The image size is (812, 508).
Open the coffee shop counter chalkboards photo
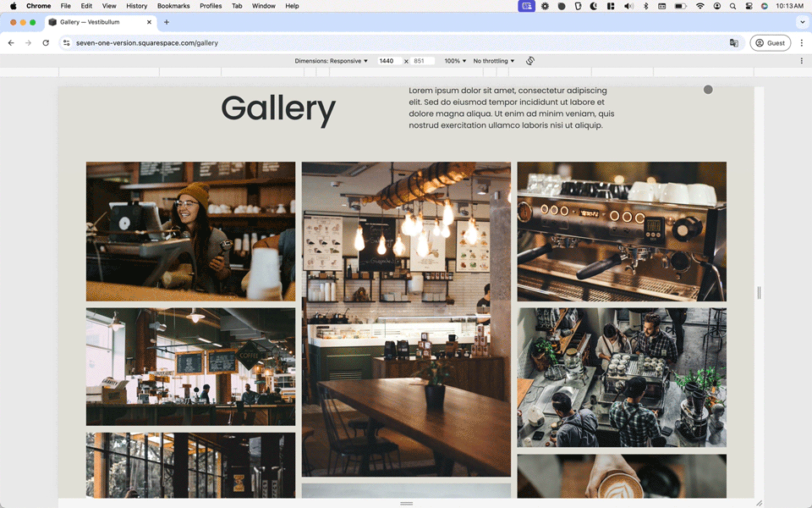(x=190, y=367)
